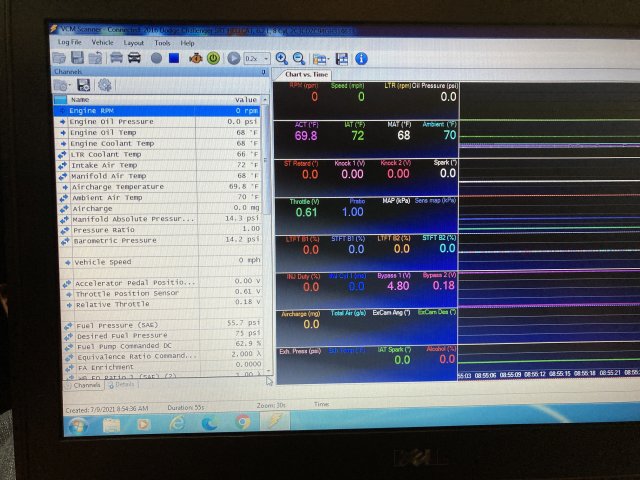This screenshot has height=480, width=640.
Task: Open the channels panel gear settings icon
Action: [104, 85]
